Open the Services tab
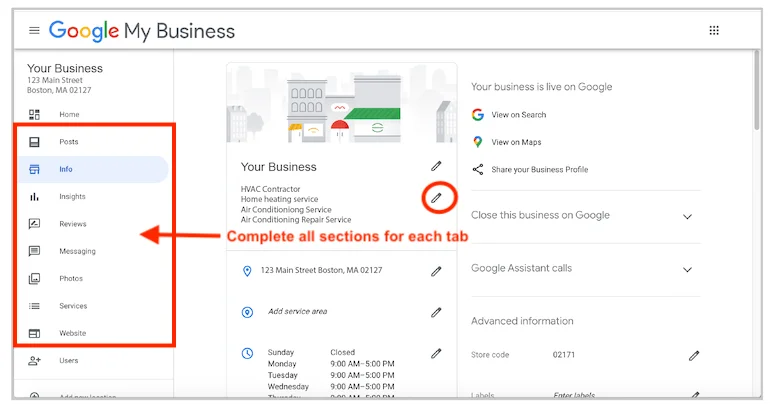The image size is (777, 407). [x=73, y=306]
